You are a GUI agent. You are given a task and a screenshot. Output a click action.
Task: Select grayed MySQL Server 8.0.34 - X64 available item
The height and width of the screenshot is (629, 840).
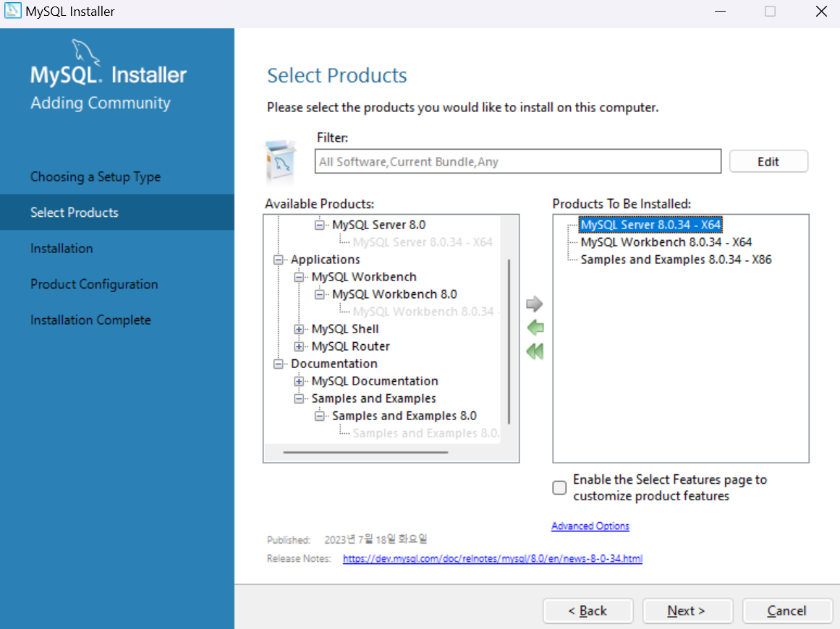click(x=423, y=242)
